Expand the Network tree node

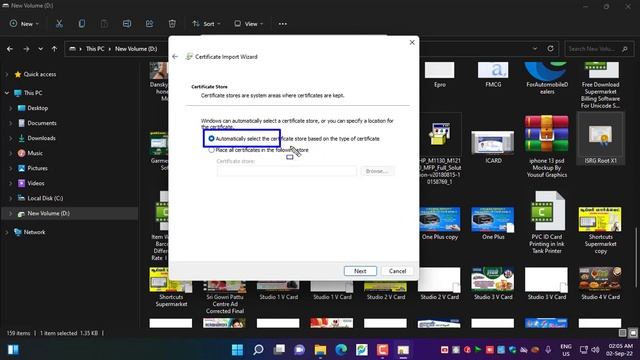(x=7, y=233)
